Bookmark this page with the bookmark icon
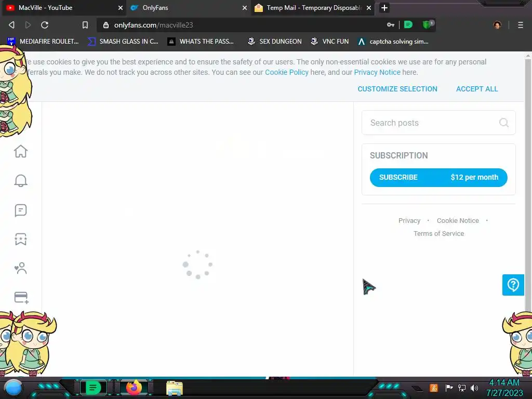This screenshot has width=532, height=399. click(85, 25)
